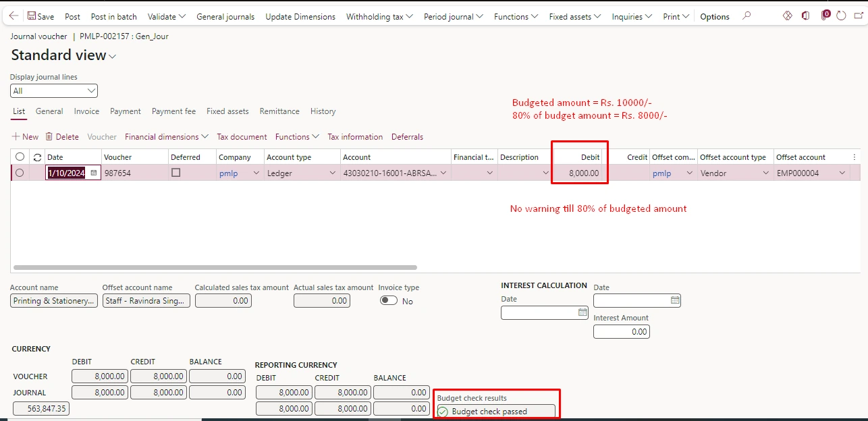Open calendar for Interest Calculation Date
868x421 pixels.
pos(582,312)
